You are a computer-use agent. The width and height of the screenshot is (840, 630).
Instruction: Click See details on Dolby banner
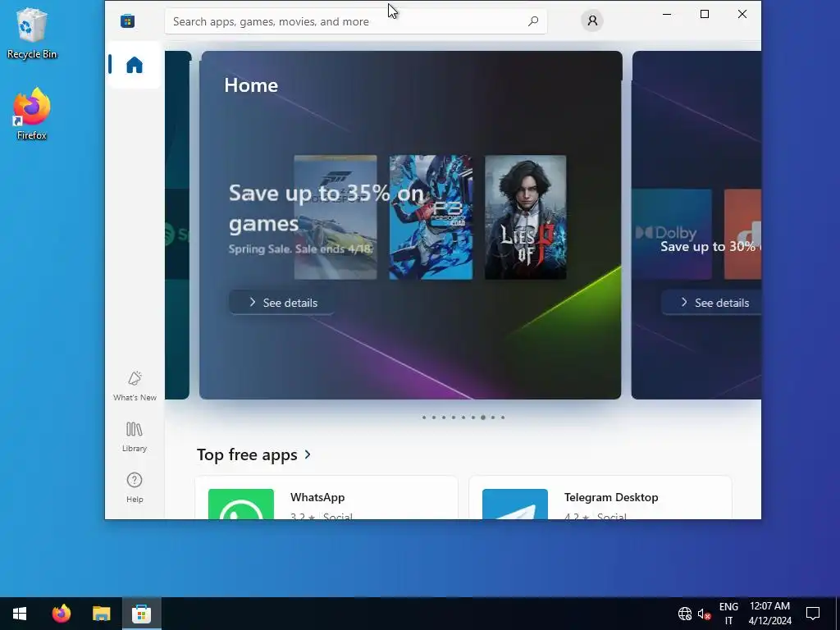[x=711, y=303]
